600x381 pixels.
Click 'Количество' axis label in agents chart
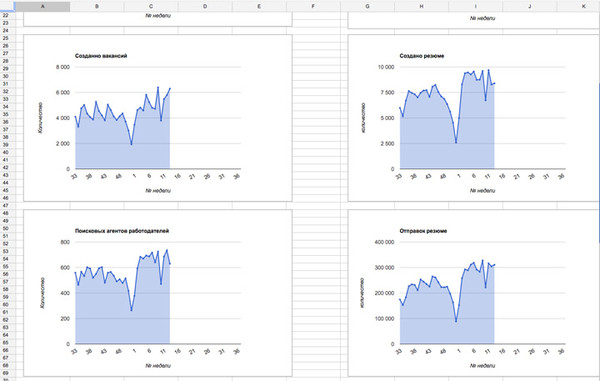tap(42, 293)
